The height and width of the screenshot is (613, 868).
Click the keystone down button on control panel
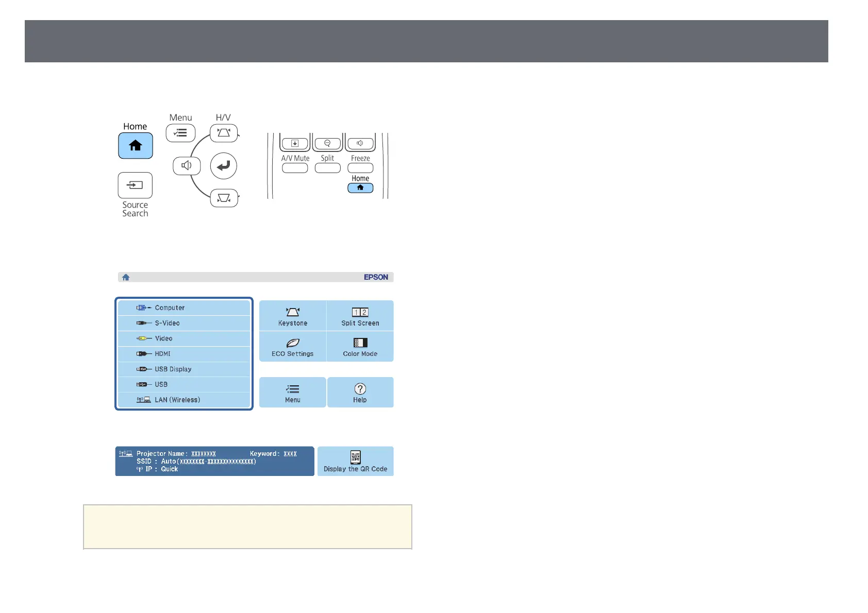[224, 198]
